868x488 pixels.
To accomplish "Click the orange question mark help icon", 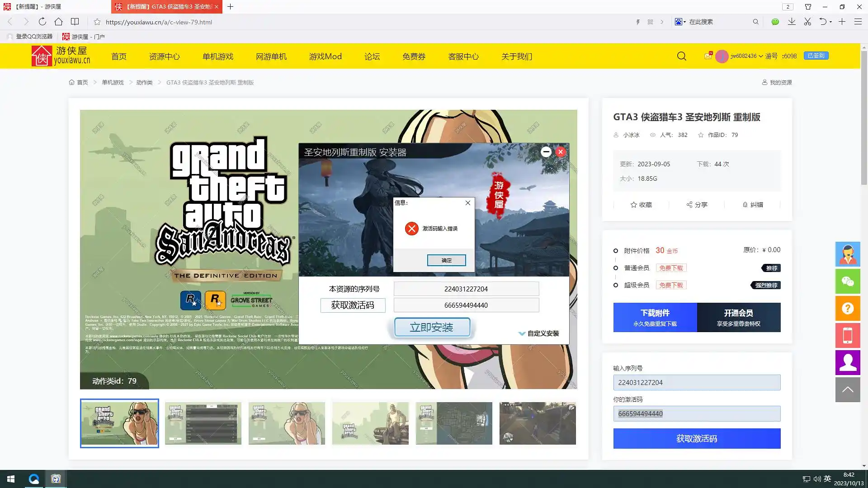I will click(x=848, y=309).
